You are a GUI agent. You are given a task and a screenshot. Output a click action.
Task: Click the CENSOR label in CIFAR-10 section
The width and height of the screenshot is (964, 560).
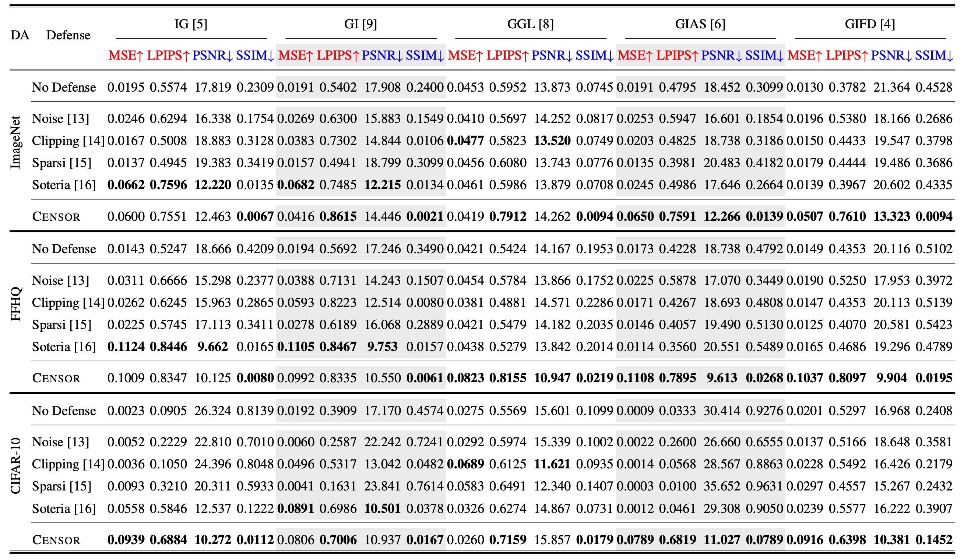(x=56, y=540)
